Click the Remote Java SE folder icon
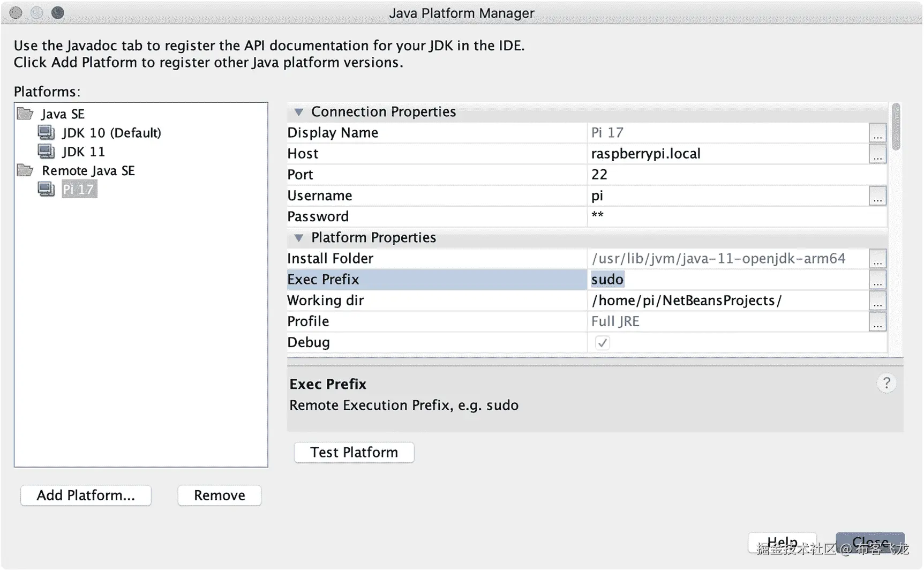This screenshot has width=924, height=571. coord(25,170)
